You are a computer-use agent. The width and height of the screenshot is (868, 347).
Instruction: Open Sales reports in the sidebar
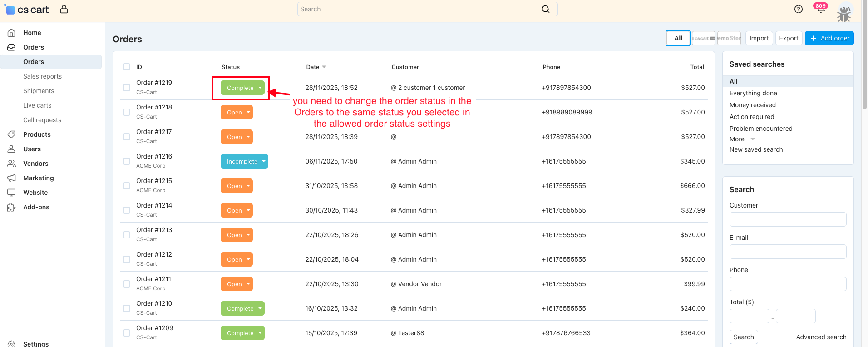tap(42, 76)
